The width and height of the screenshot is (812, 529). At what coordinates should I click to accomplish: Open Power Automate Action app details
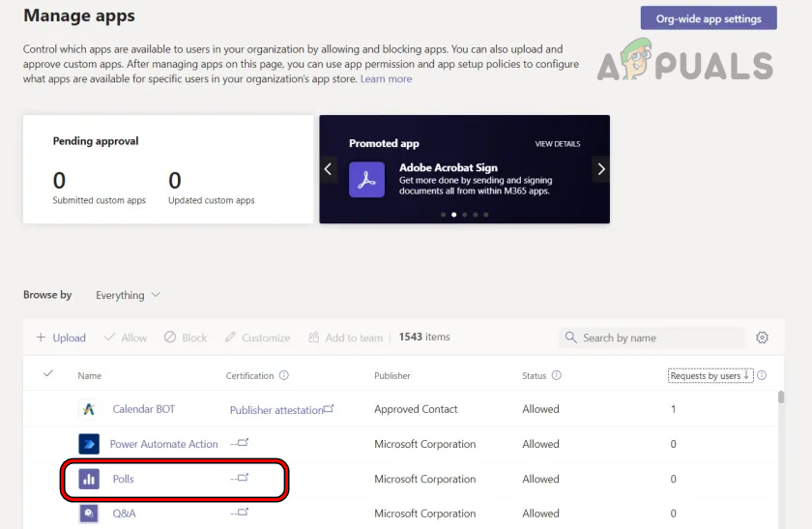pyautogui.click(x=163, y=444)
